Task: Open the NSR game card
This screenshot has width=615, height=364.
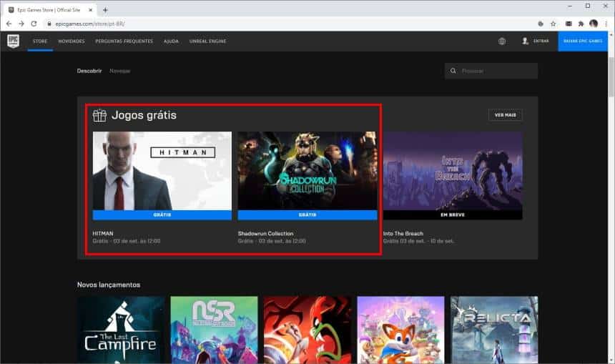Action: pyautogui.click(x=214, y=330)
